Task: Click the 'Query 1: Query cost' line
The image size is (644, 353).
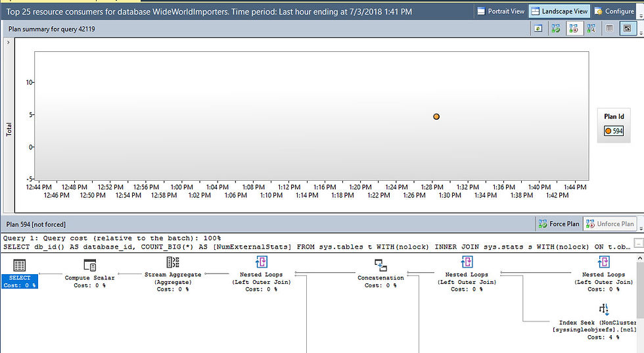Action: [112, 238]
